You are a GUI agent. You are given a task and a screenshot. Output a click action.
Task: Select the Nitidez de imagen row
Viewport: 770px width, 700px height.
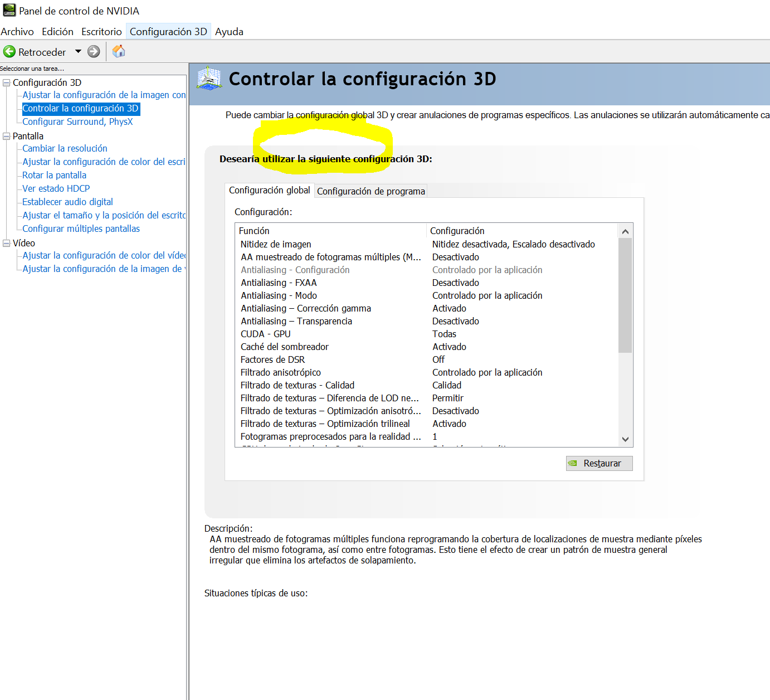tap(427, 244)
